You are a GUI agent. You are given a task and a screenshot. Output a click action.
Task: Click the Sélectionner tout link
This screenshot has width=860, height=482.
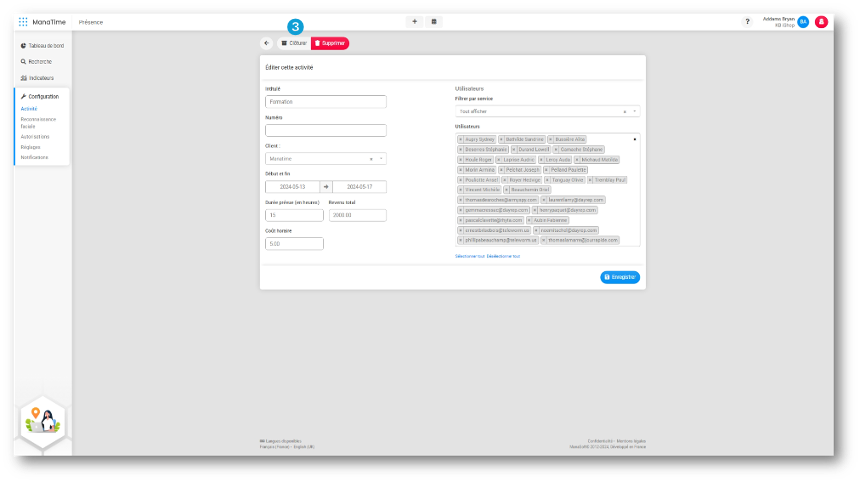tap(470, 256)
